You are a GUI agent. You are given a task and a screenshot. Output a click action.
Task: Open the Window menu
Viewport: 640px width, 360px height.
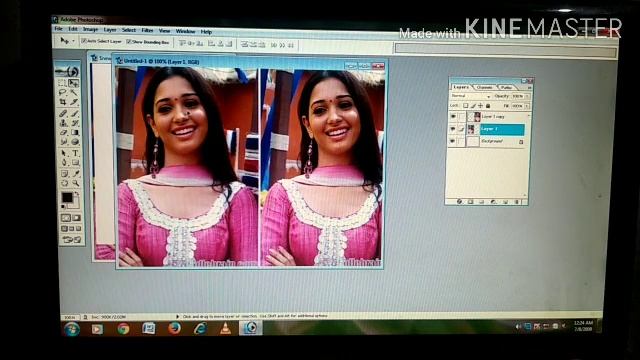(185, 31)
